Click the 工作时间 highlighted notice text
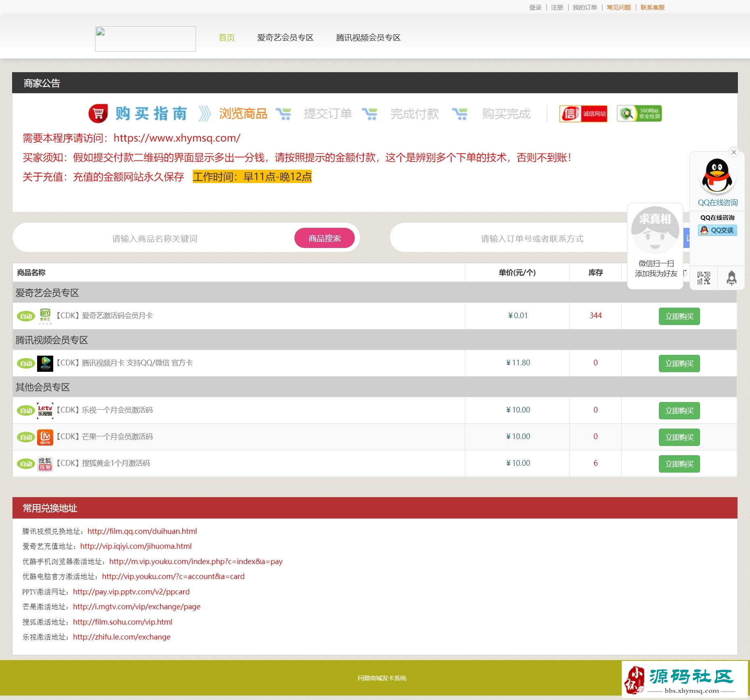 coord(252,177)
